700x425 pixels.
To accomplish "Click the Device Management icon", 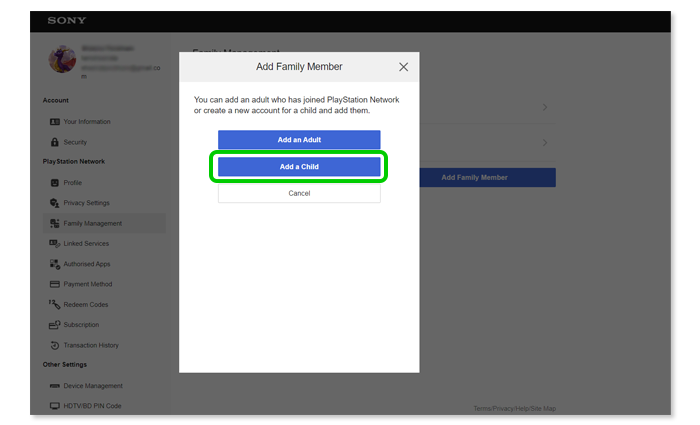I will tap(54, 386).
